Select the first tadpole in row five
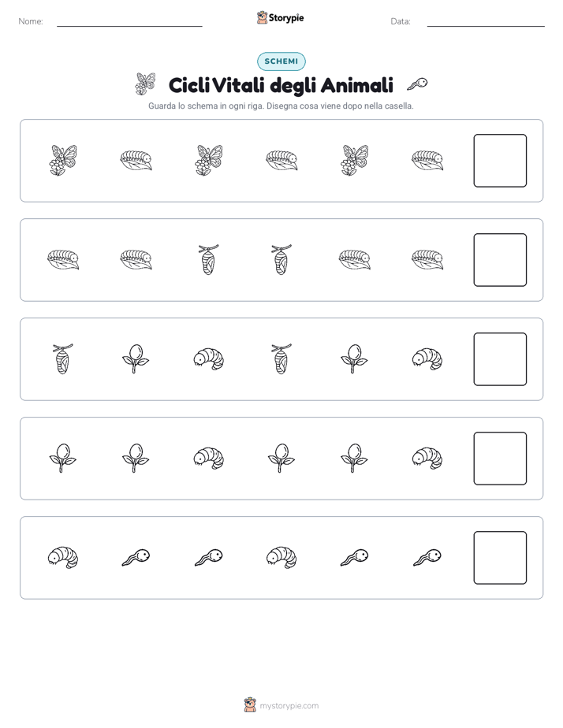The image size is (563, 728). [136, 557]
